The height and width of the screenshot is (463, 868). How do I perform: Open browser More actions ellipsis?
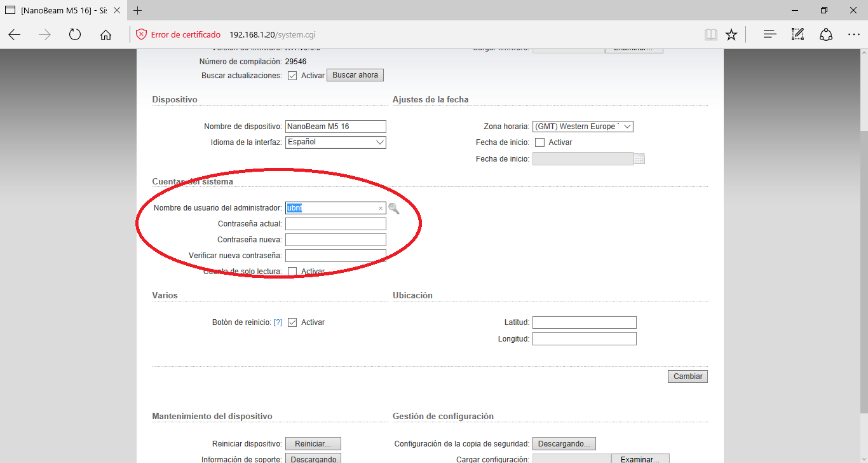click(853, 34)
